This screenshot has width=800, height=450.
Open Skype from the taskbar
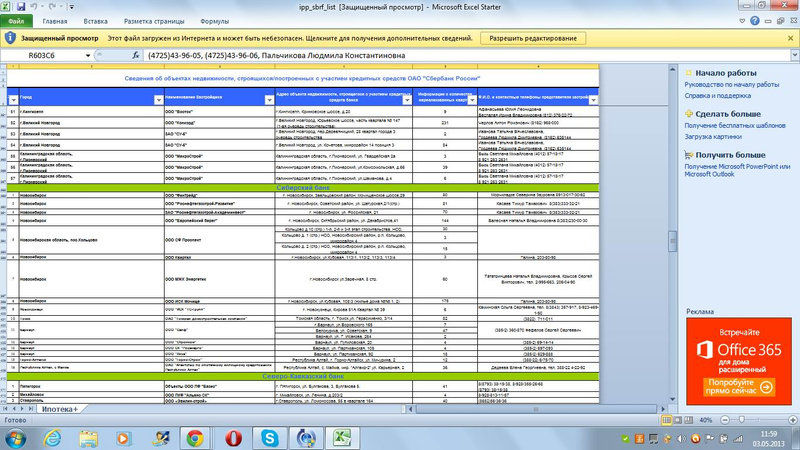269,438
